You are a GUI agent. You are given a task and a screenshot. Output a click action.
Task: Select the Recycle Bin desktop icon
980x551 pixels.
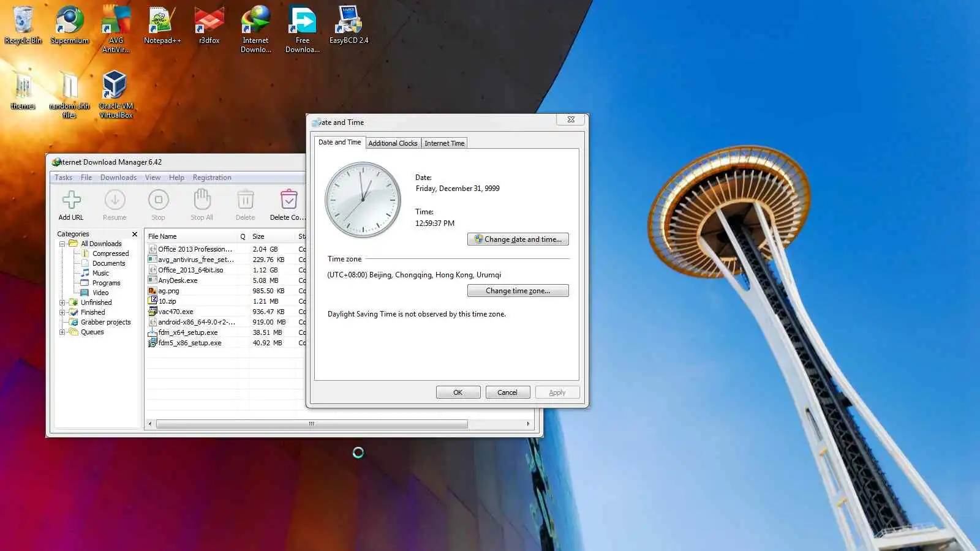point(23,25)
